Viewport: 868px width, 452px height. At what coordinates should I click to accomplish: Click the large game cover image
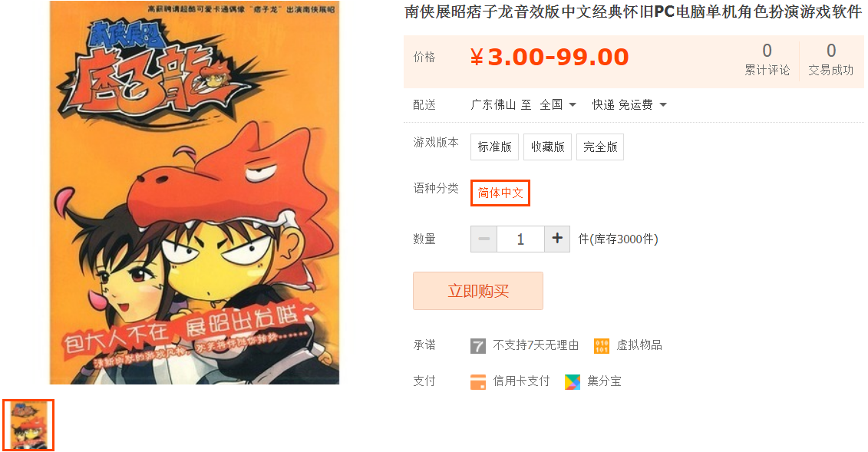(194, 193)
